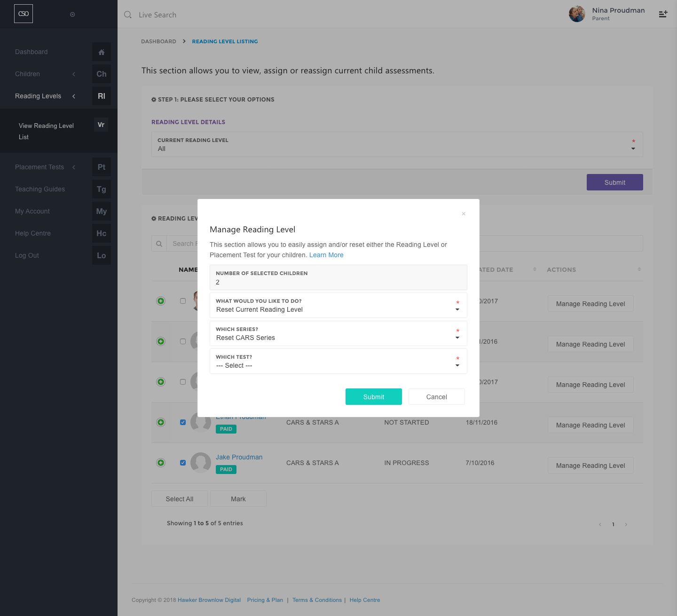Screen dimensions: 677x616
Task: Collapse the Reading Levels sidebar chevron
Action: point(74,96)
